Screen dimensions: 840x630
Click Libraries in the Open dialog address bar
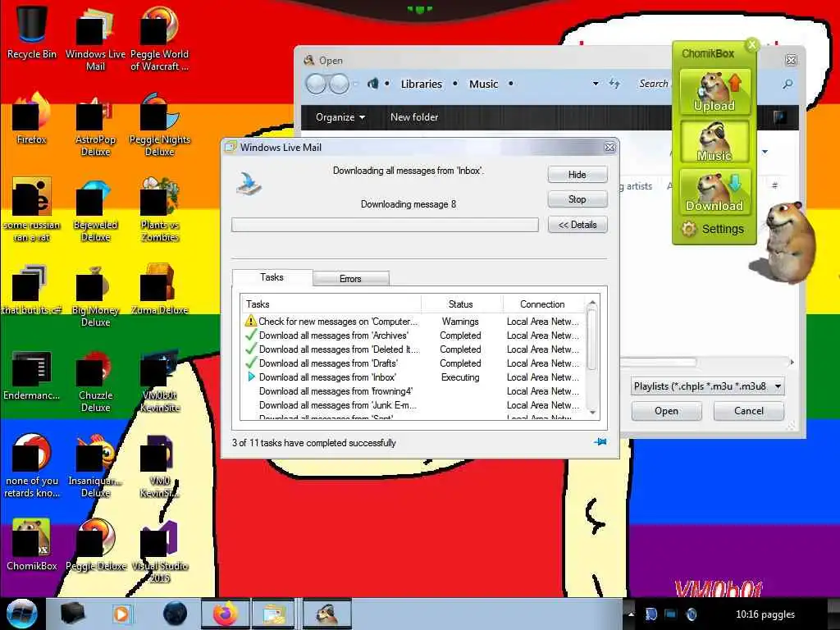(422, 84)
